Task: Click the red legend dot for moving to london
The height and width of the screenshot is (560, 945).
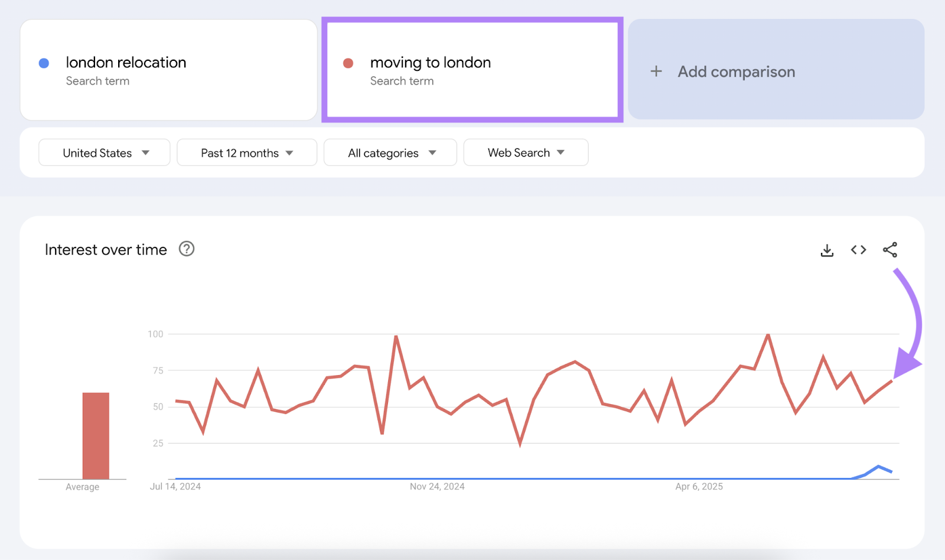Action: 348,63
